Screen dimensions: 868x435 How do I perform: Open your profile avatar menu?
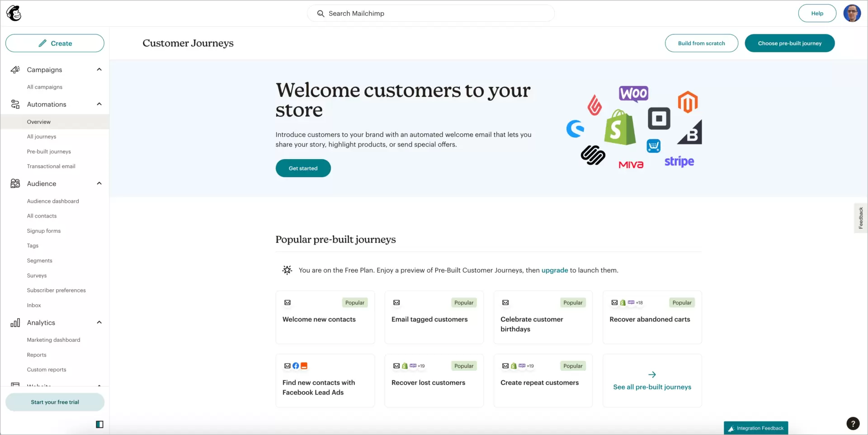pos(853,13)
